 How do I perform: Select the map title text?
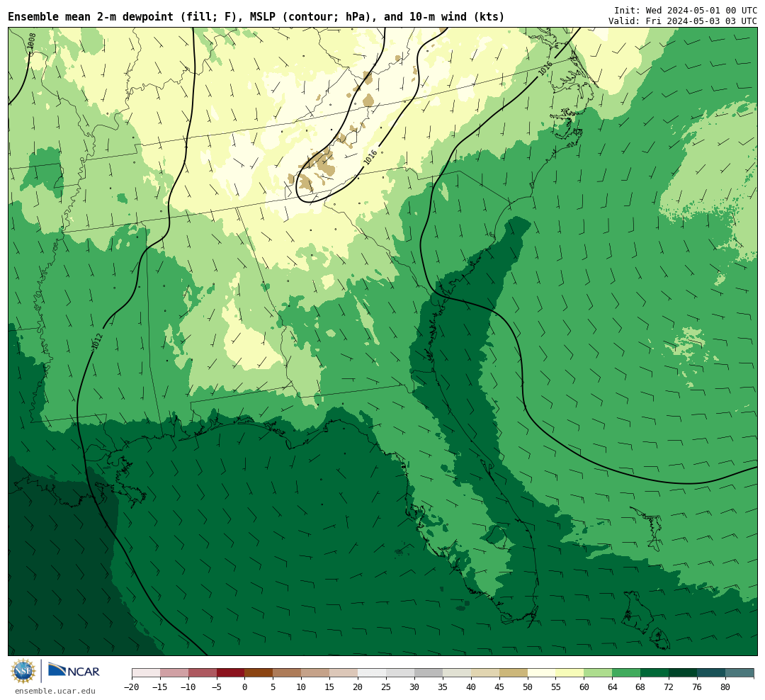tap(256, 17)
